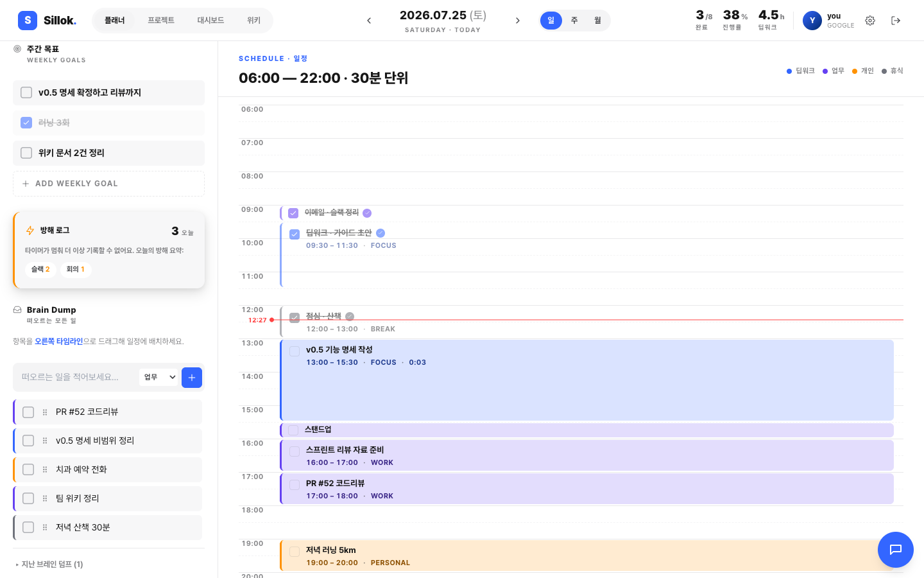924x578 pixels.
Task: Click the 오른쪽 타임라인 link
Action: coord(59,342)
